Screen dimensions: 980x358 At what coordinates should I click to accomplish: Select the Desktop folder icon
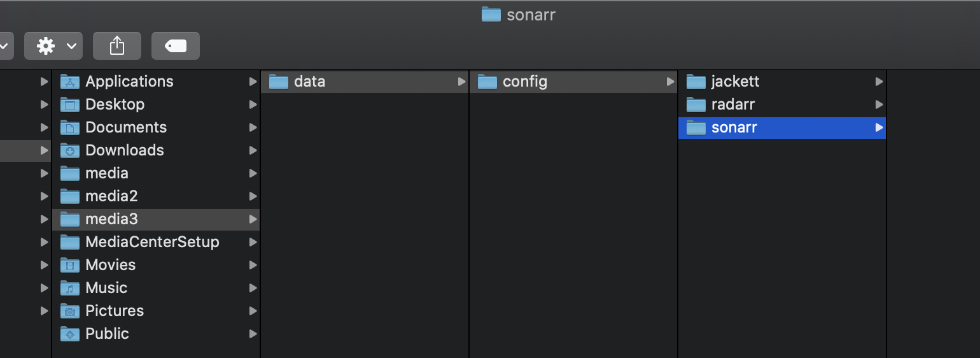click(x=70, y=104)
